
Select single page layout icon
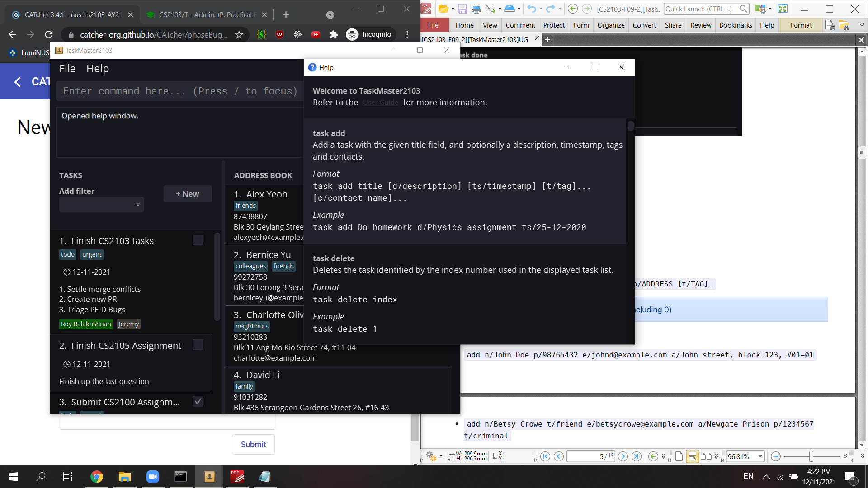coord(679,456)
